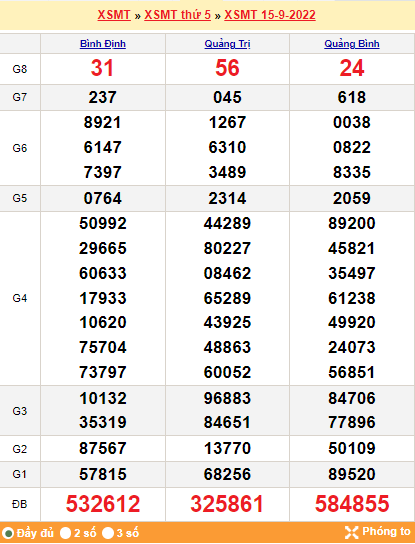The width and height of the screenshot is (415, 544).
Task: Click Quảng Trị special prize 325861
Action: coord(227,504)
